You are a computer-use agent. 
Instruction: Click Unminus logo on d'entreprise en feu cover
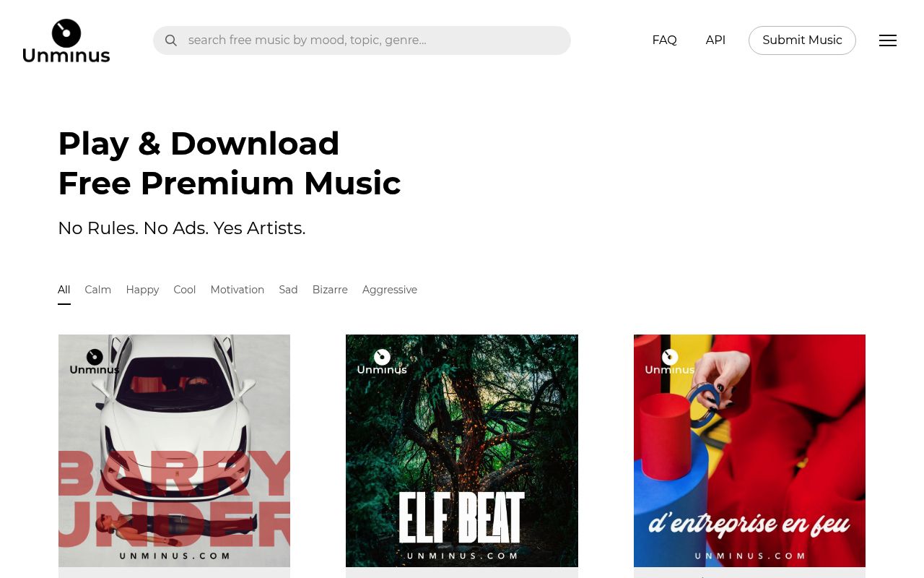670,362
